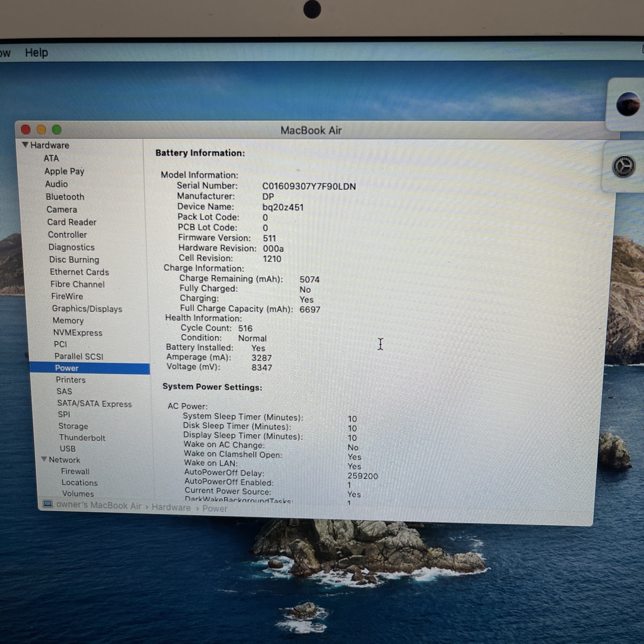Click AutoPowerOff Delay value 259200
The image size is (644, 644).
pos(363,476)
